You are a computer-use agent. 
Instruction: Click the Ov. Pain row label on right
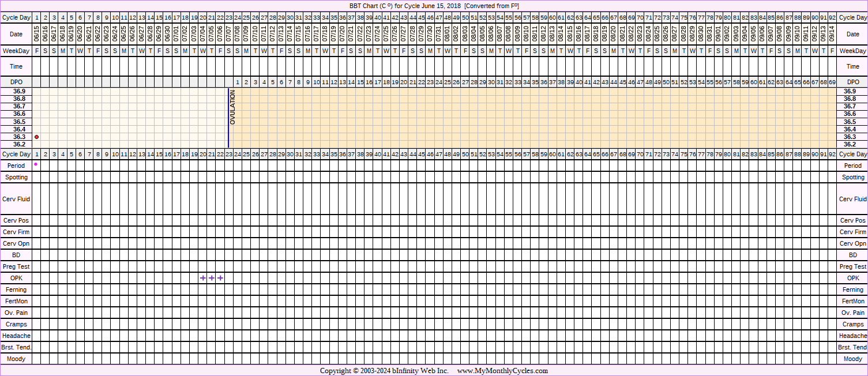pos(852,313)
